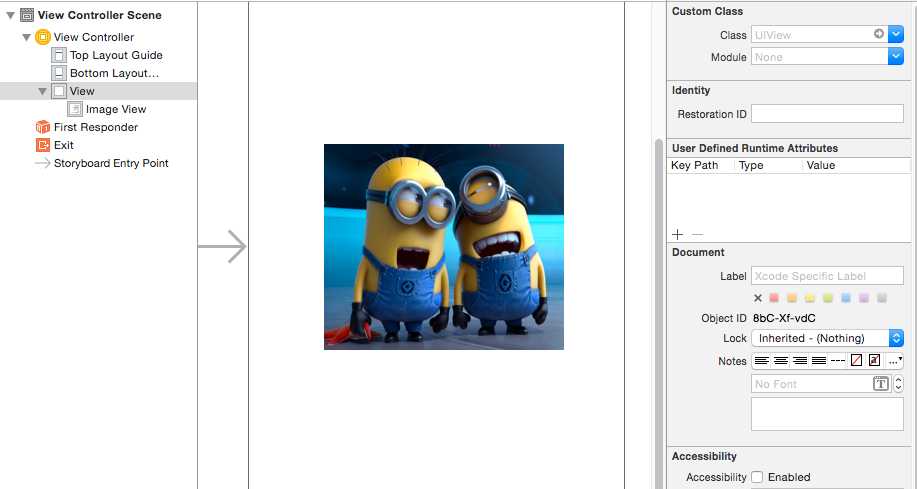Open the notes more options ellipsis dropdown
917x489 pixels.
[895, 361]
